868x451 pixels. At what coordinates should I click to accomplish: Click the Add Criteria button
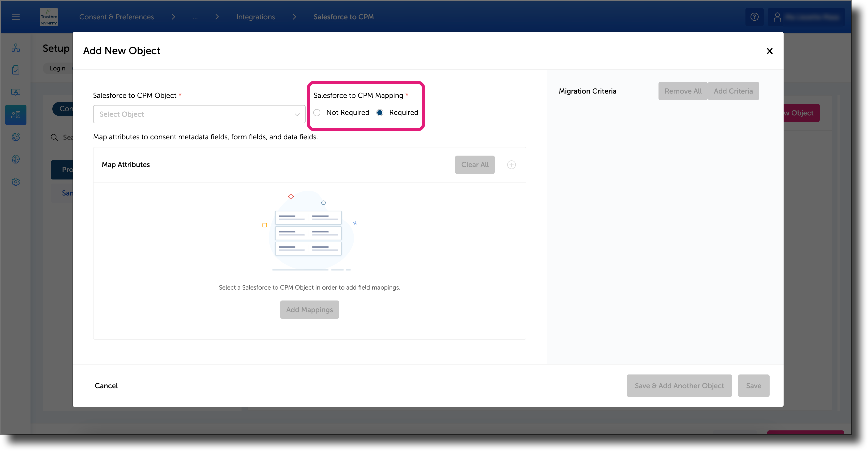(x=733, y=91)
